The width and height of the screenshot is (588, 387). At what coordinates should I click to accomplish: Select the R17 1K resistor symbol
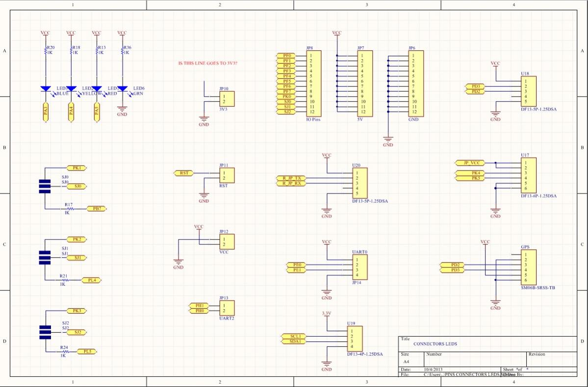(70, 209)
